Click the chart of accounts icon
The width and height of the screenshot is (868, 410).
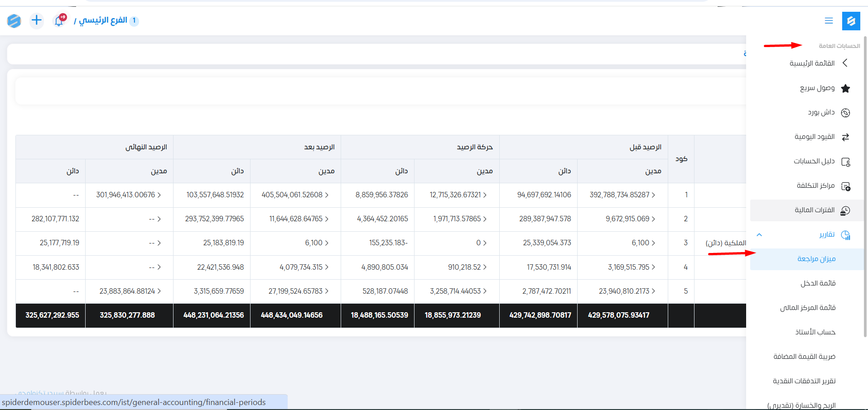845,162
